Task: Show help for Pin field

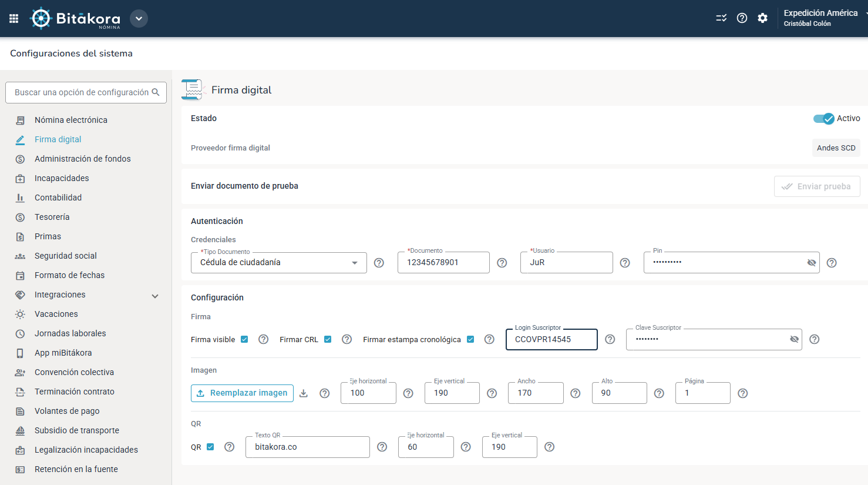Action: 832,263
